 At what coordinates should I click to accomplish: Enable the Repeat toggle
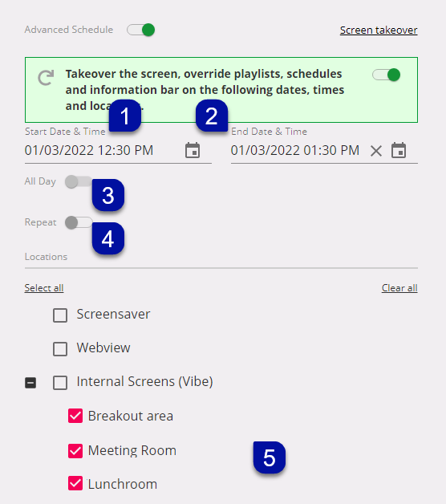tap(79, 222)
